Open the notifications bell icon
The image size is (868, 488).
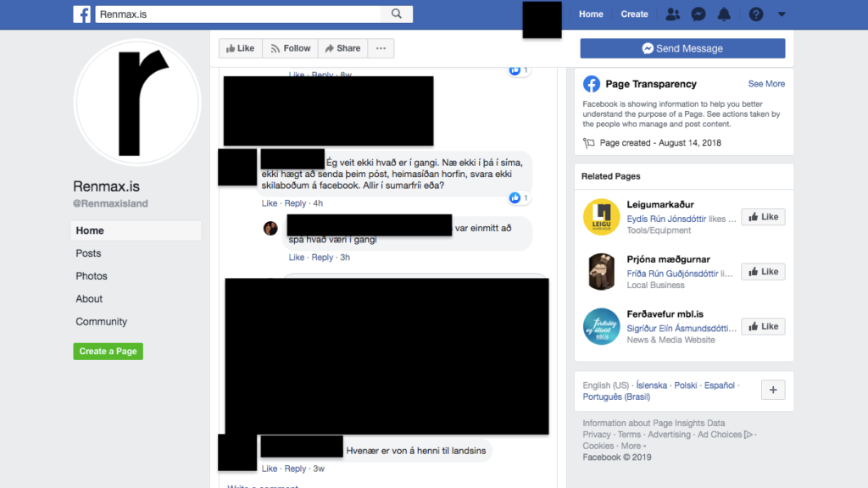click(724, 14)
